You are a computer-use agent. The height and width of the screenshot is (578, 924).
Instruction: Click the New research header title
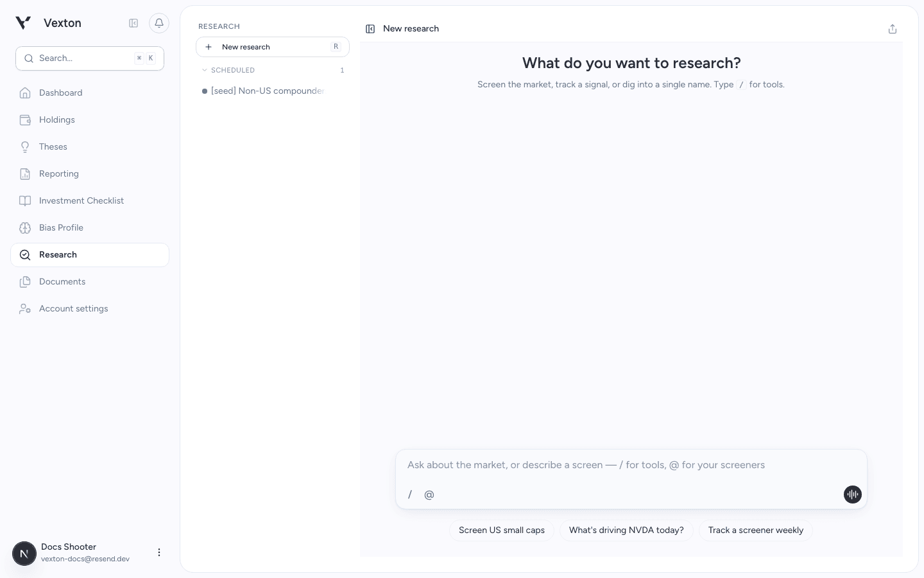[411, 29]
